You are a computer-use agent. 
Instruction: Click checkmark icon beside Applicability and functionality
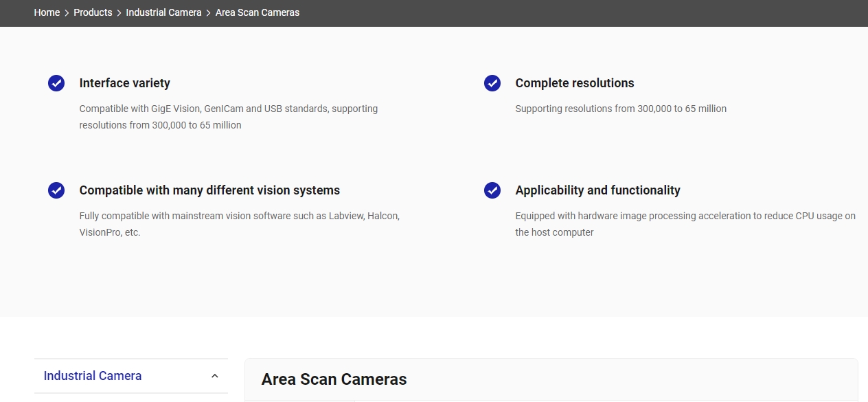click(492, 190)
